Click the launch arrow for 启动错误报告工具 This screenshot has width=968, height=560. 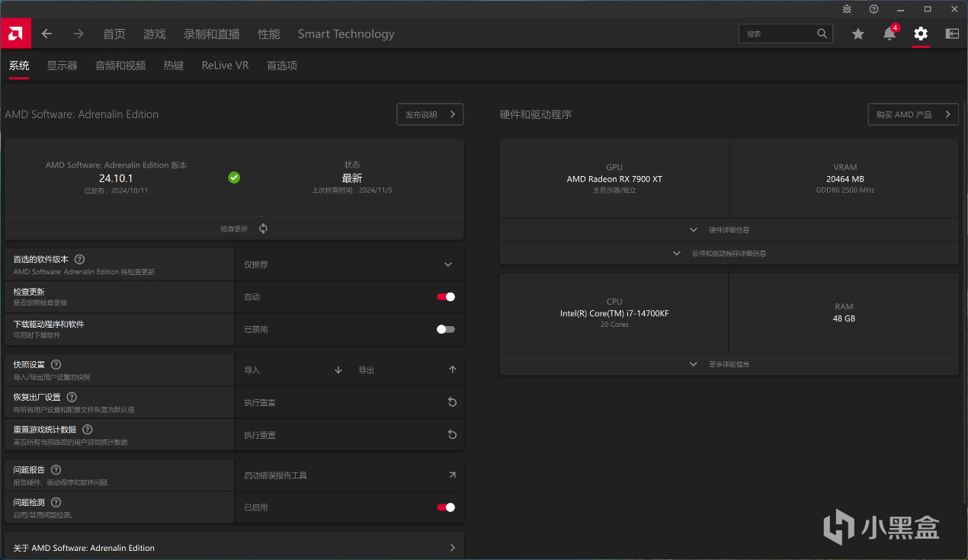click(x=452, y=475)
